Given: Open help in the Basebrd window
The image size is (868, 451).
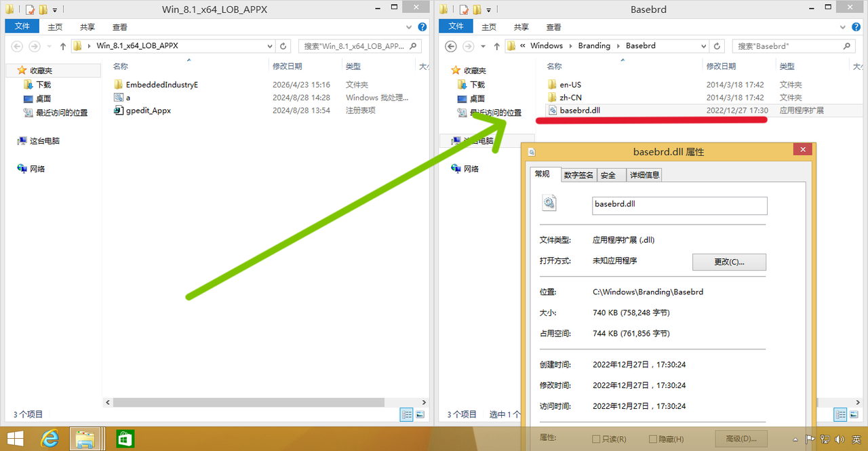Looking at the screenshot, I should (856, 27).
